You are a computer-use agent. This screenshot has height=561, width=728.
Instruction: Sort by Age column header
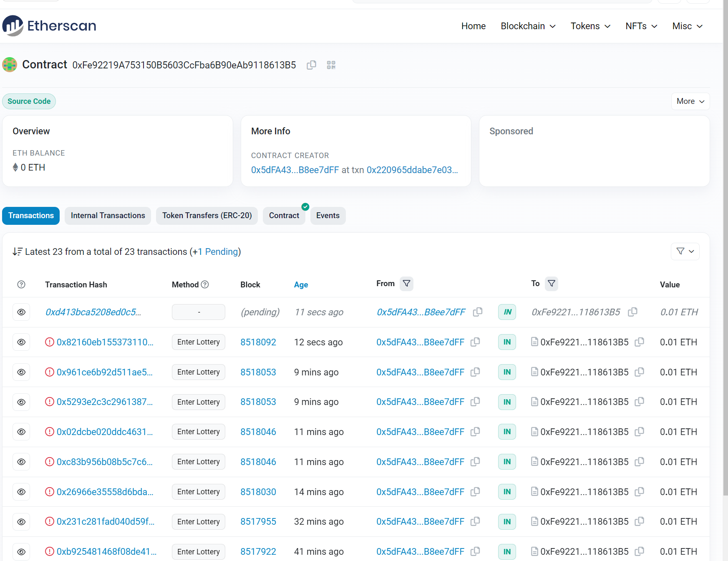301,284
